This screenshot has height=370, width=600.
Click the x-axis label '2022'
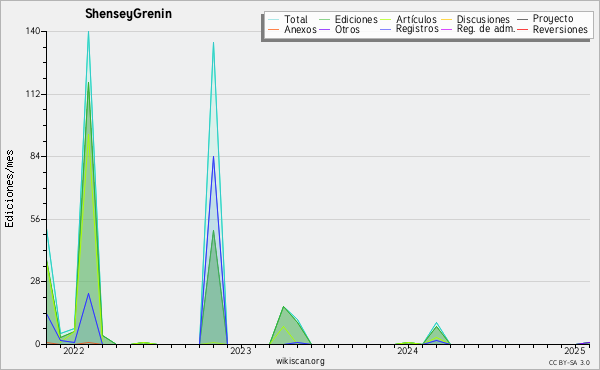click(x=73, y=351)
